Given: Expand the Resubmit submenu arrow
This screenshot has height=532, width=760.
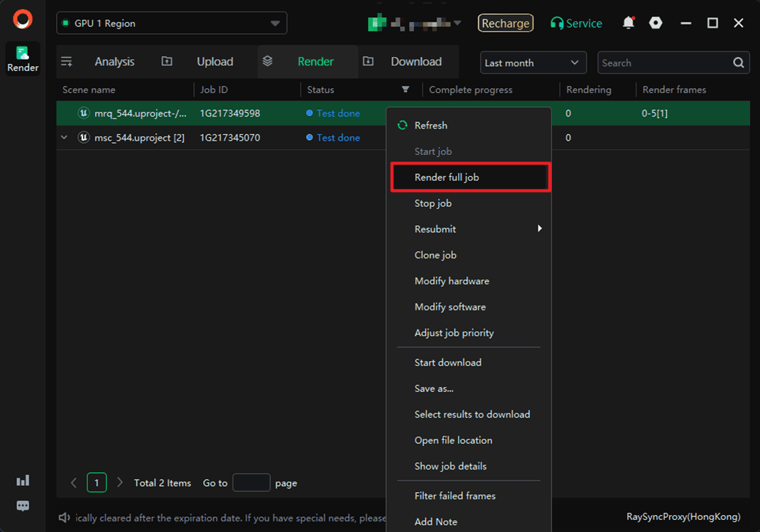Looking at the screenshot, I should 540,229.
